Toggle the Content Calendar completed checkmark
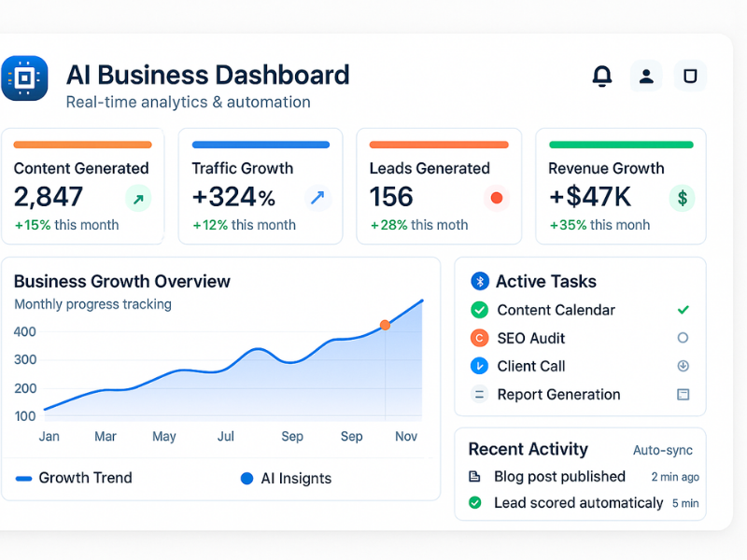747x560 pixels. (683, 310)
